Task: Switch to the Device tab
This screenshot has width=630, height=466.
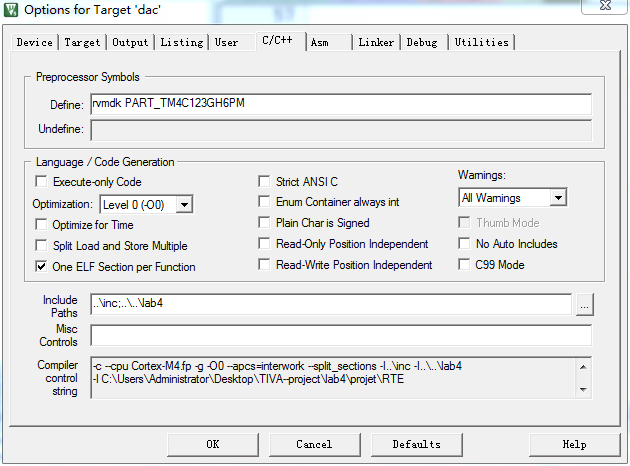Action: coord(35,42)
